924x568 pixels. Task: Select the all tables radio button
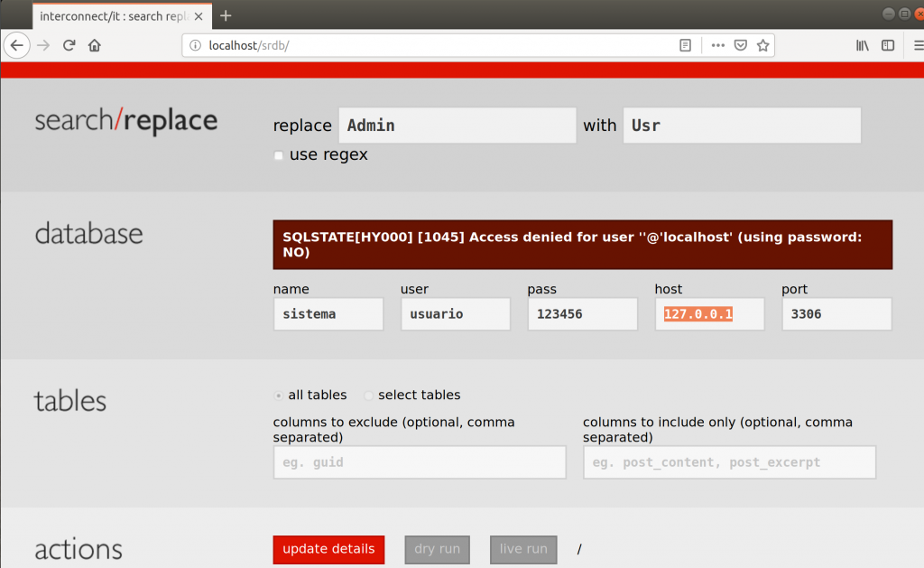(x=278, y=396)
